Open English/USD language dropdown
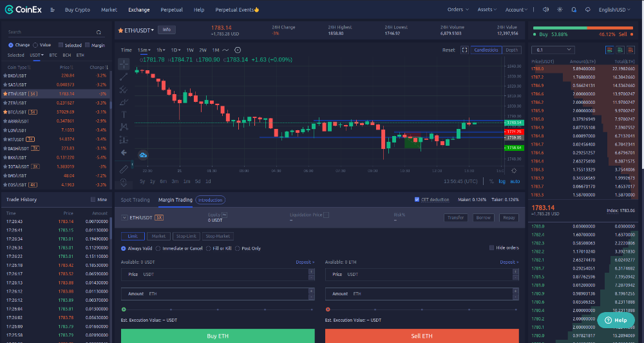644x343 pixels. point(614,10)
